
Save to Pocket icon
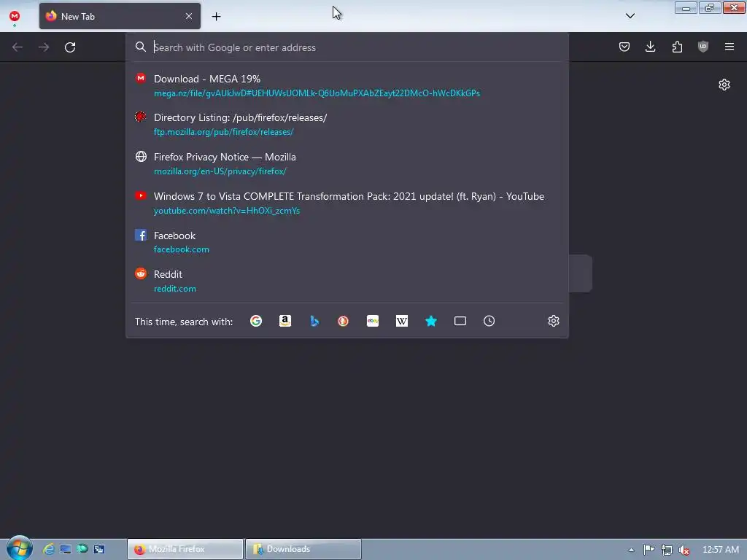pyautogui.click(x=624, y=47)
